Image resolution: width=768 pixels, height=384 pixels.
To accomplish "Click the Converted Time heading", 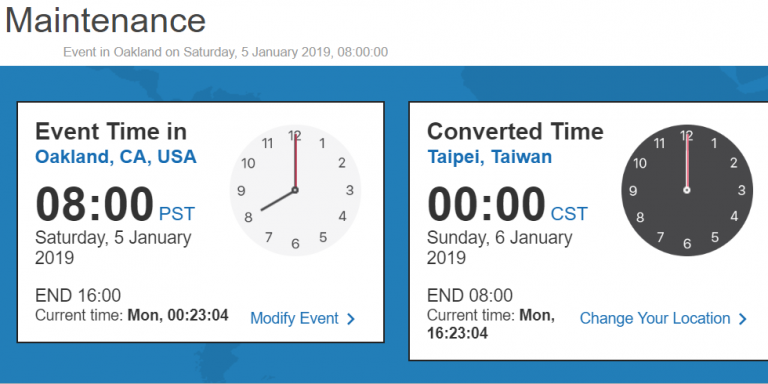I will [x=515, y=132].
